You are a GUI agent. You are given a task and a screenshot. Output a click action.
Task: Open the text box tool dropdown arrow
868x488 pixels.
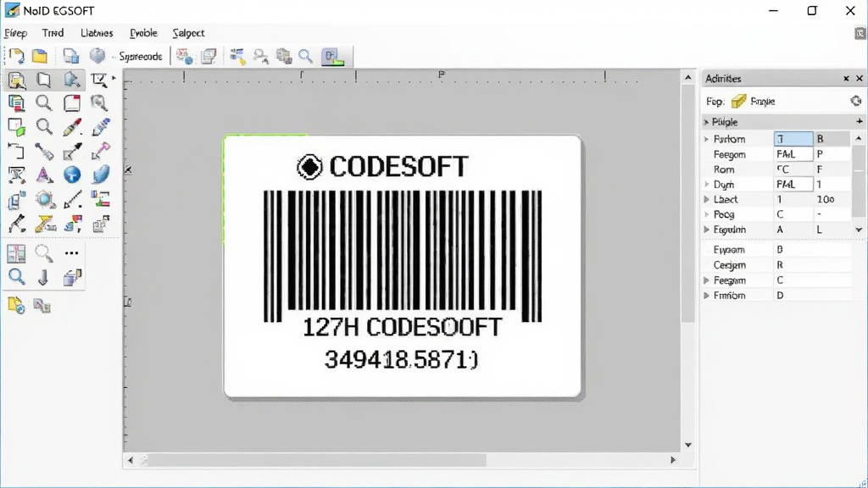(114, 78)
